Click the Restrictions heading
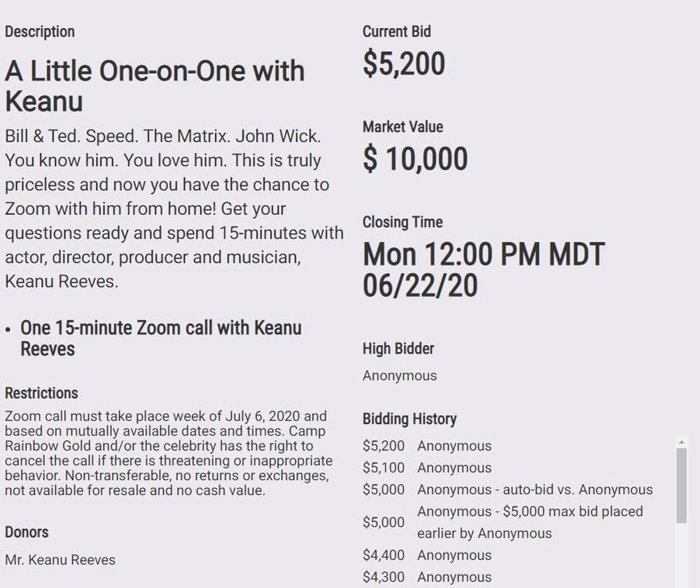Image resolution: width=700 pixels, height=588 pixels. click(x=41, y=393)
